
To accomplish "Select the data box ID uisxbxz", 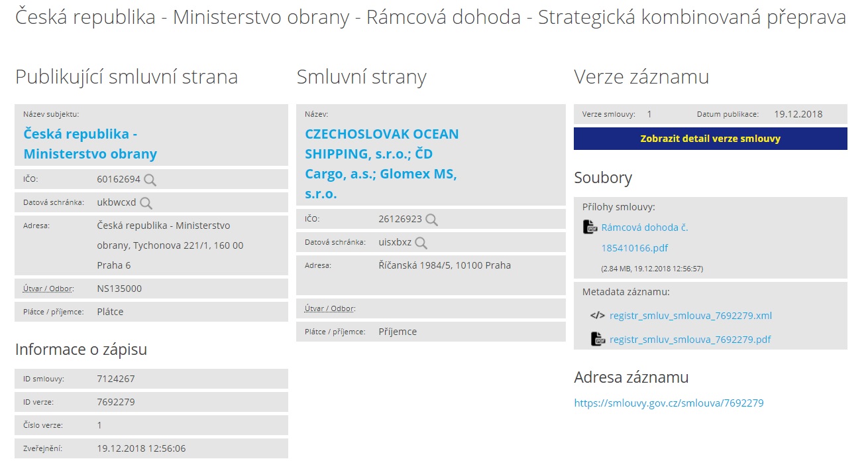I will click(x=395, y=243).
